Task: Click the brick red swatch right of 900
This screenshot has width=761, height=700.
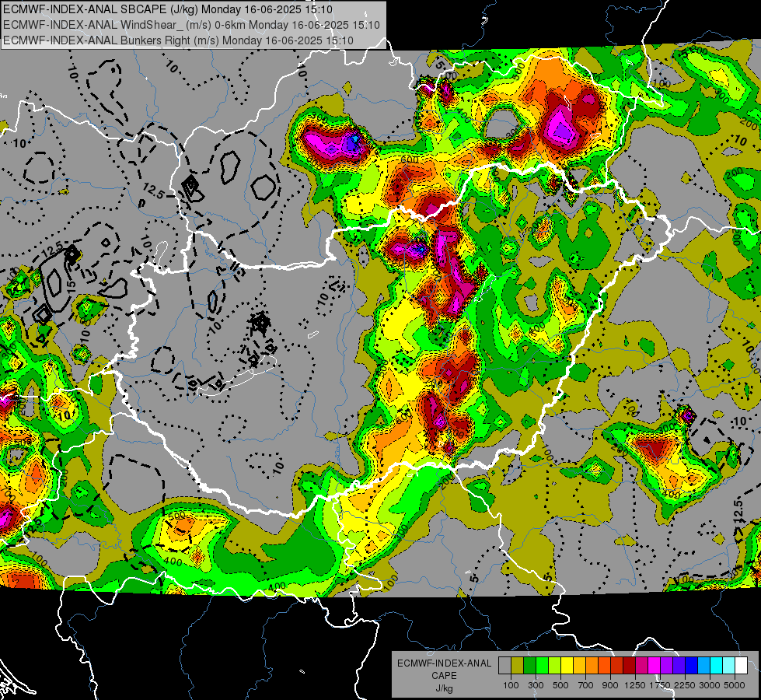Action: coord(617,666)
